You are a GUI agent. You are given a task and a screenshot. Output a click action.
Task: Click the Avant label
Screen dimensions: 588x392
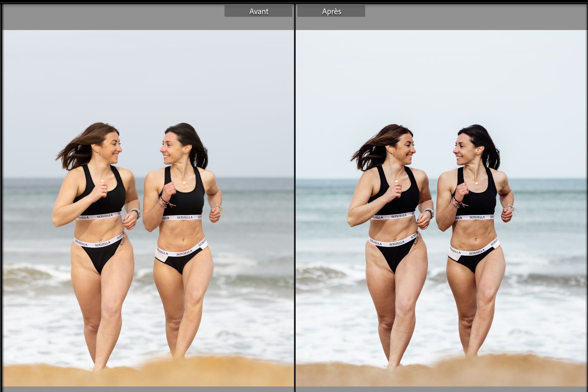(x=258, y=11)
